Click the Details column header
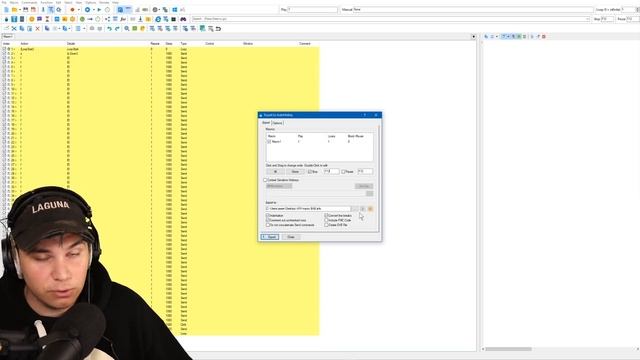640x360 pixels. point(71,44)
